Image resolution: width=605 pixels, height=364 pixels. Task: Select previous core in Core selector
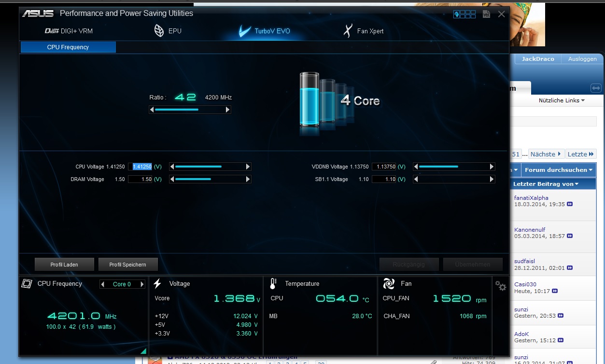[103, 284]
